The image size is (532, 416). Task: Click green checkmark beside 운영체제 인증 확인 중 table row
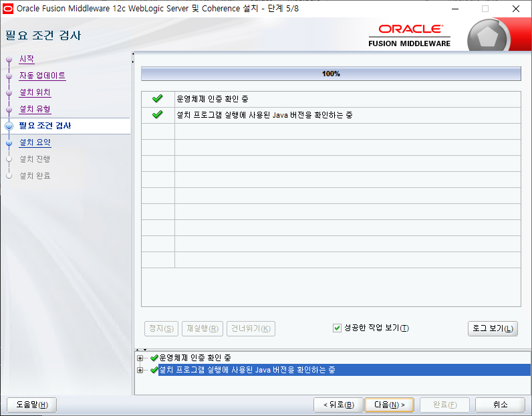tap(158, 99)
